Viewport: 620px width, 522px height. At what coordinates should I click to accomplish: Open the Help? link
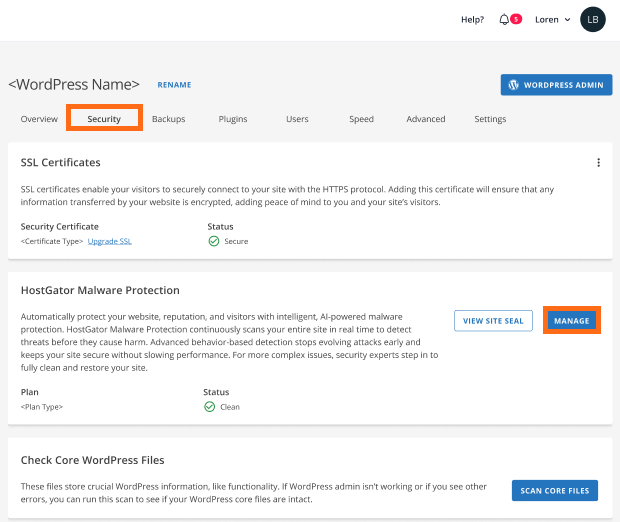click(x=472, y=20)
